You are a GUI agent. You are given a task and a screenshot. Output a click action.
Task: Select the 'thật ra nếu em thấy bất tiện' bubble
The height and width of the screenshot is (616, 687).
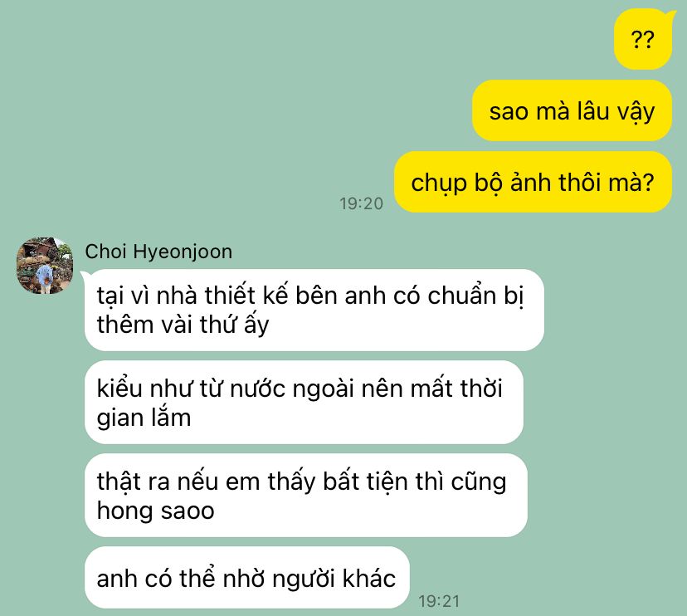point(306,496)
